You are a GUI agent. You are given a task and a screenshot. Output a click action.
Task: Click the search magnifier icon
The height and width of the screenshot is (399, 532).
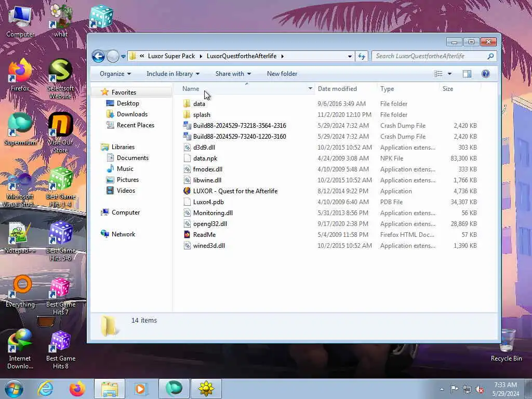click(x=490, y=56)
